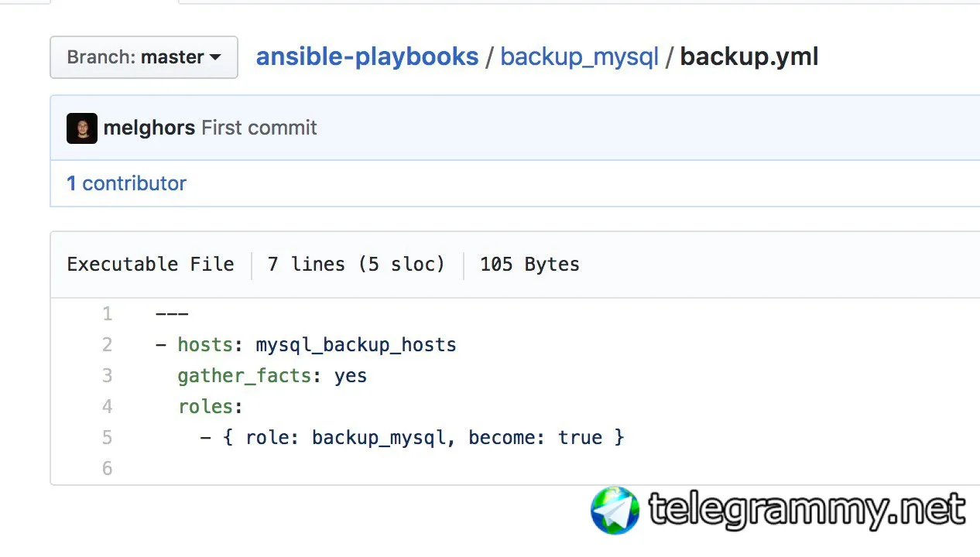Image resolution: width=980 pixels, height=557 pixels.
Task: Click the telegrammy.net watermark text
Action: (807, 511)
